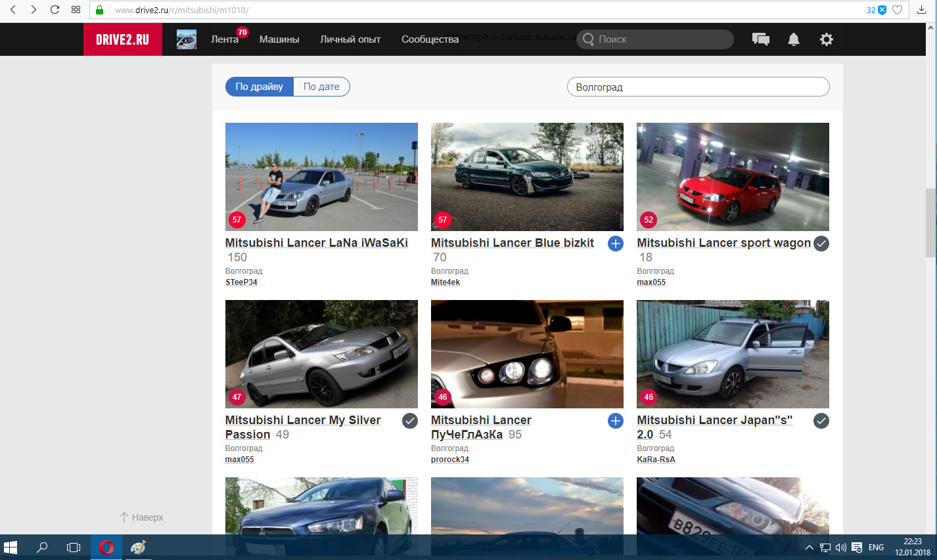Open the My Silver Passion car photo
This screenshot has width=937, height=560.
click(321, 354)
